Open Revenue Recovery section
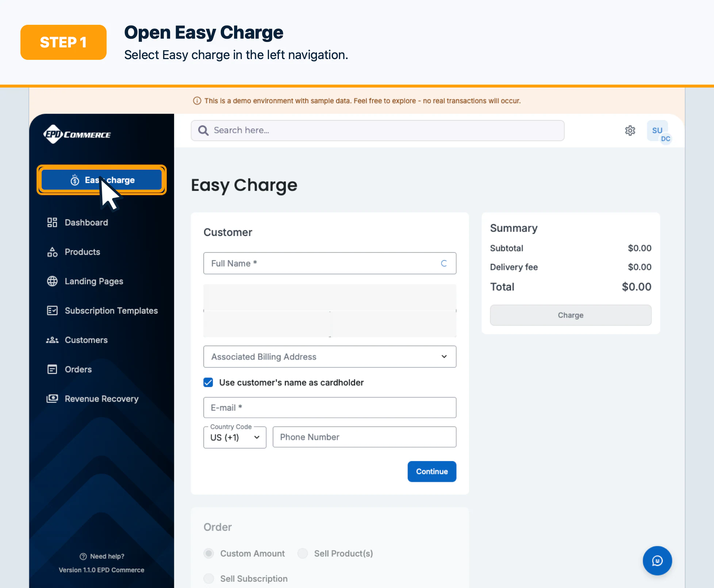This screenshot has width=714, height=588. [x=102, y=399]
